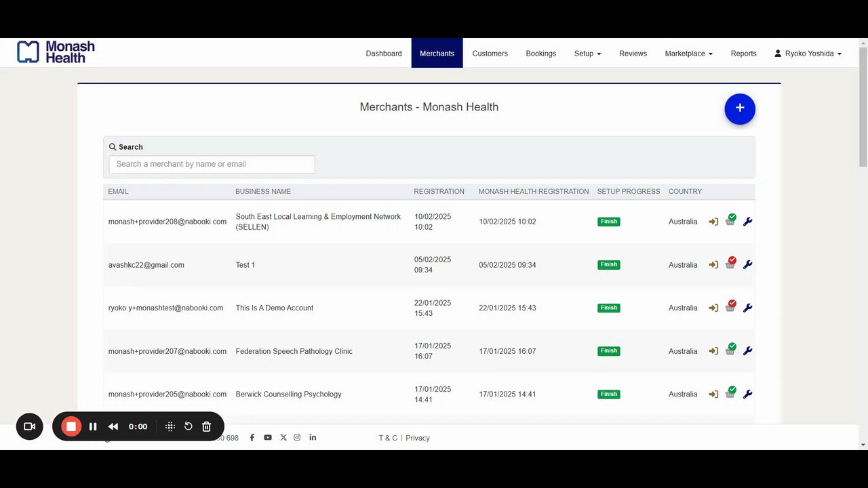Click the email avashkc22@gmail.com

(146, 265)
